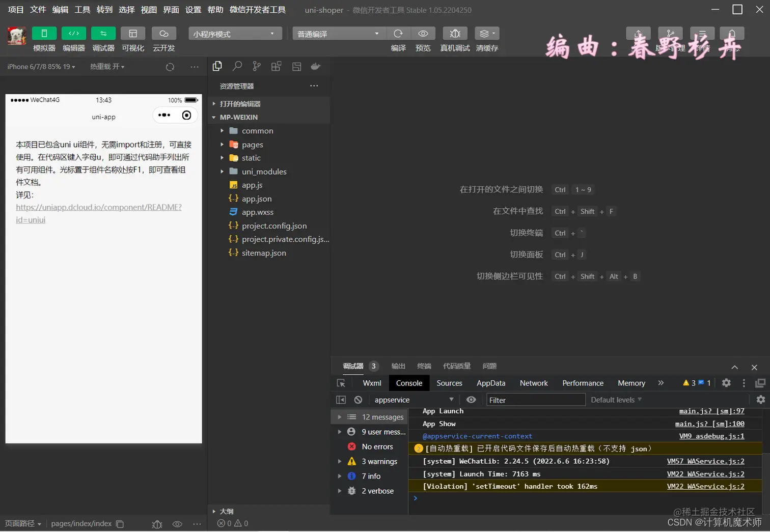Collapse the debugger panel with up chevron
Image resolution: width=770 pixels, height=532 pixels.
click(735, 367)
